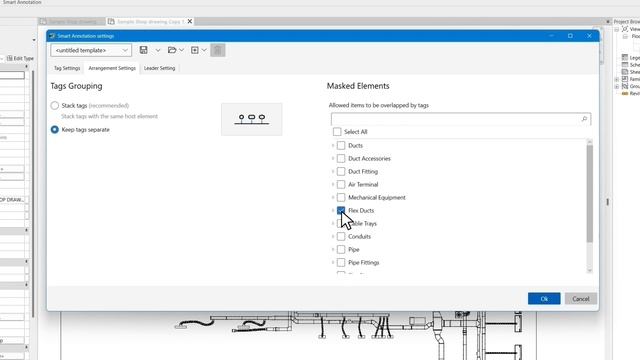Check the Duct Accessories checkbox
640x360 pixels.
tap(341, 158)
